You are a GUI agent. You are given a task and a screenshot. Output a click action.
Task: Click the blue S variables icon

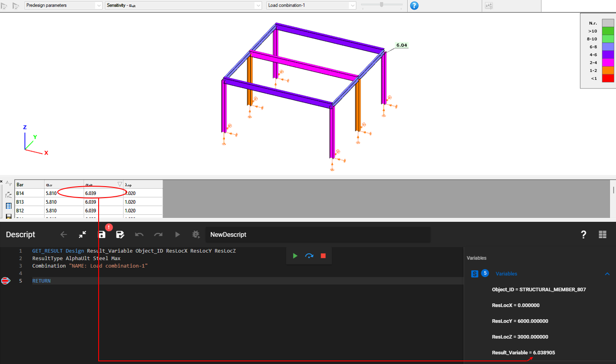(475, 274)
